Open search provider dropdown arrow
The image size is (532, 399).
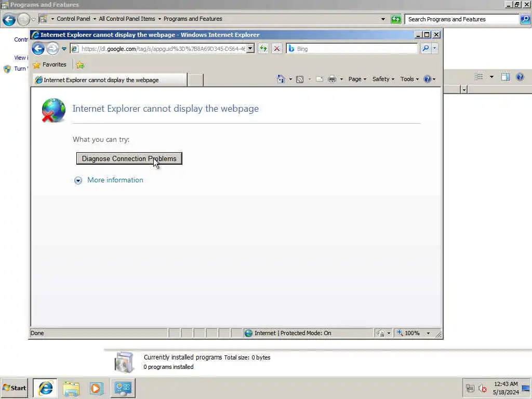[x=435, y=48]
